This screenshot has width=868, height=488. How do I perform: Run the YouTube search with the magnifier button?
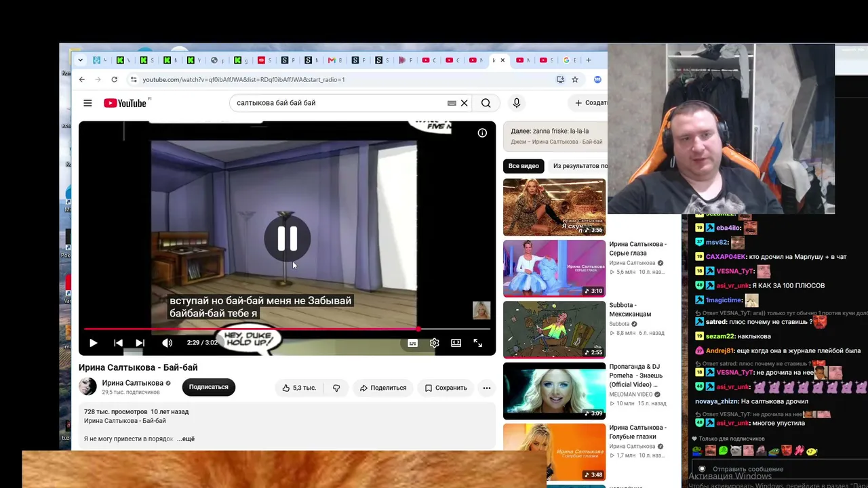pyautogui.click(x=486, y=103)
